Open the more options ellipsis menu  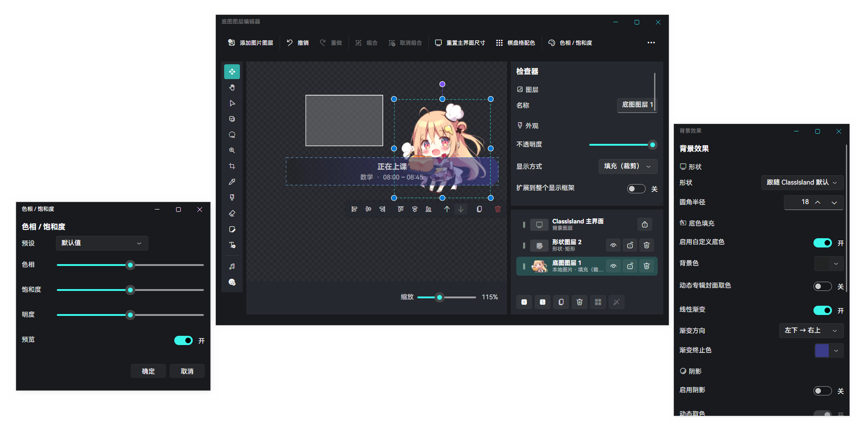click(651, 43)
